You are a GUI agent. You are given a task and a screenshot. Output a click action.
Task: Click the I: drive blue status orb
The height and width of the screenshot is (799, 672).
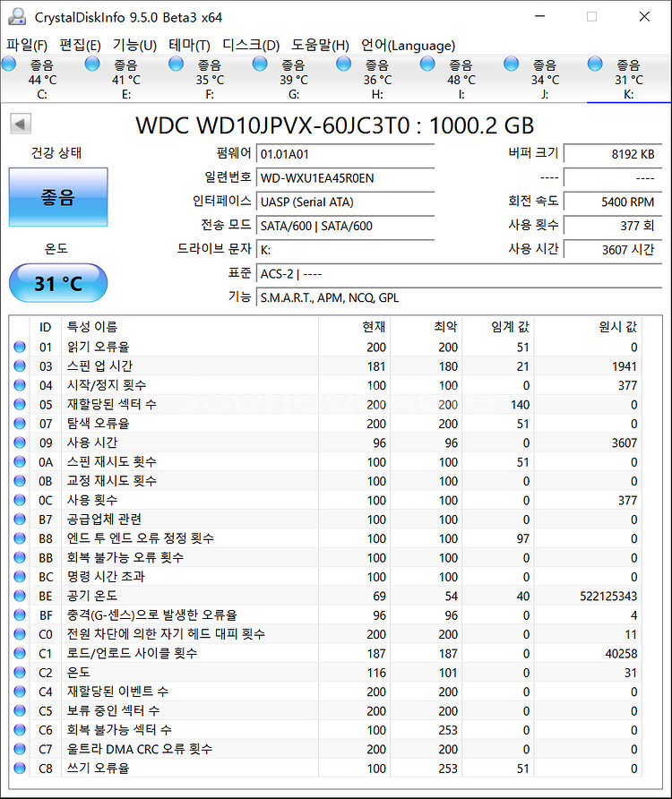427,64
